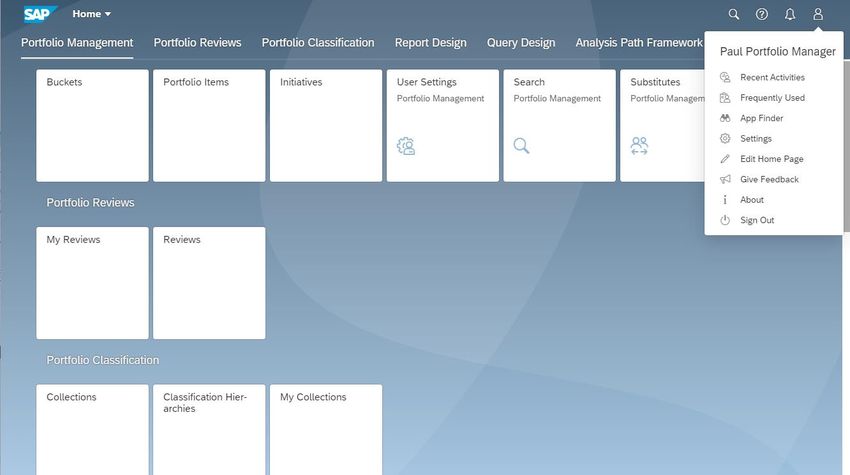The height and width of the screenshot is (475, 850).
Task: Click the About info icon
Action: (x=725, y=200)
